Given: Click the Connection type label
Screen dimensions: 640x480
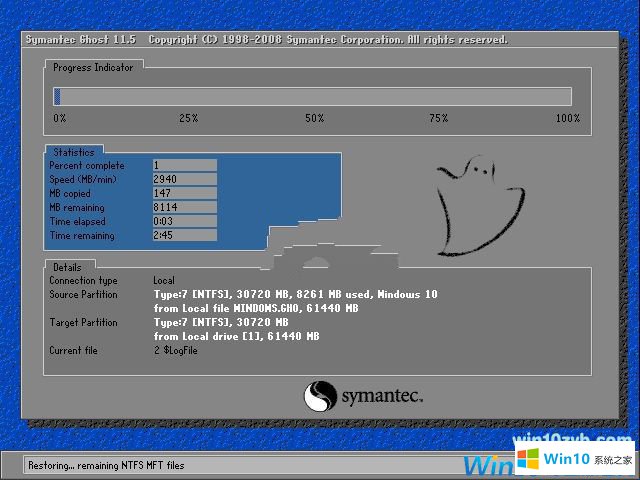Looking at the screenshot, I should 83,280.
